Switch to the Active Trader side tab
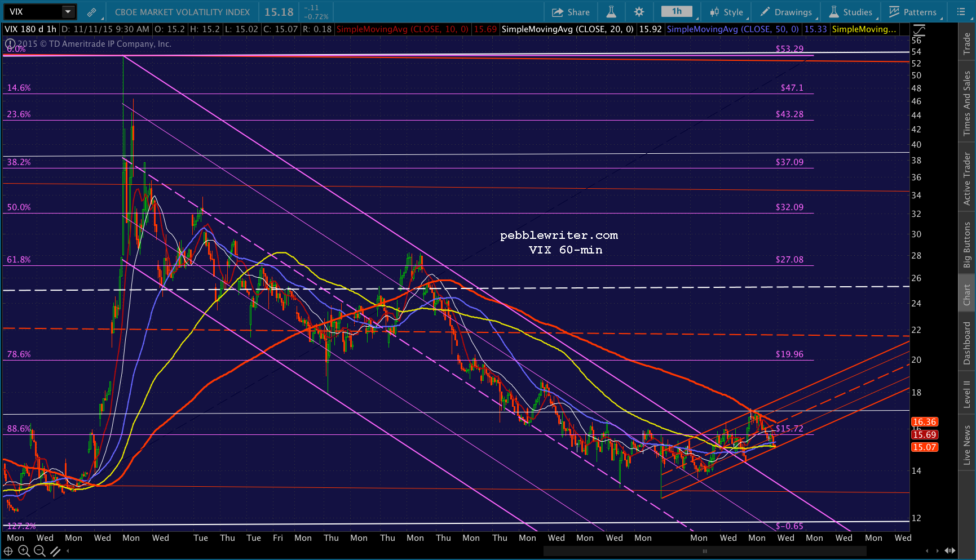This screenshot has width=976, height=560. (x=966, y=178)
